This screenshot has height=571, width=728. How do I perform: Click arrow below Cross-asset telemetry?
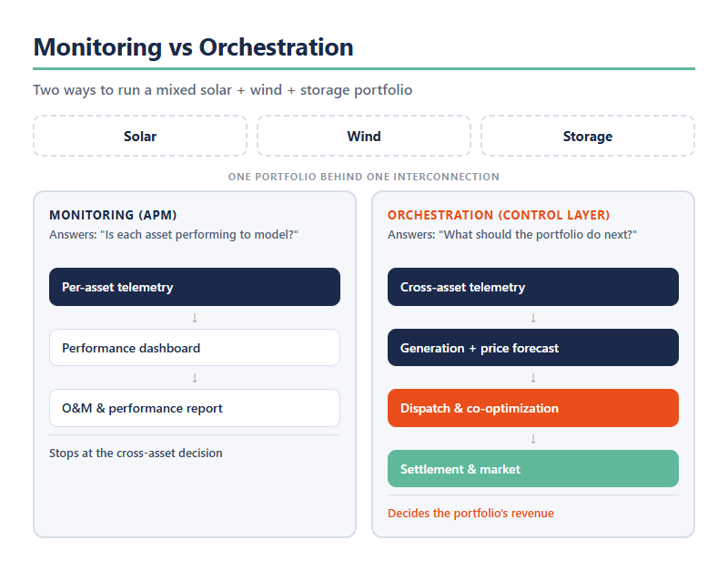pyautogui.click(x=533, y=318)
